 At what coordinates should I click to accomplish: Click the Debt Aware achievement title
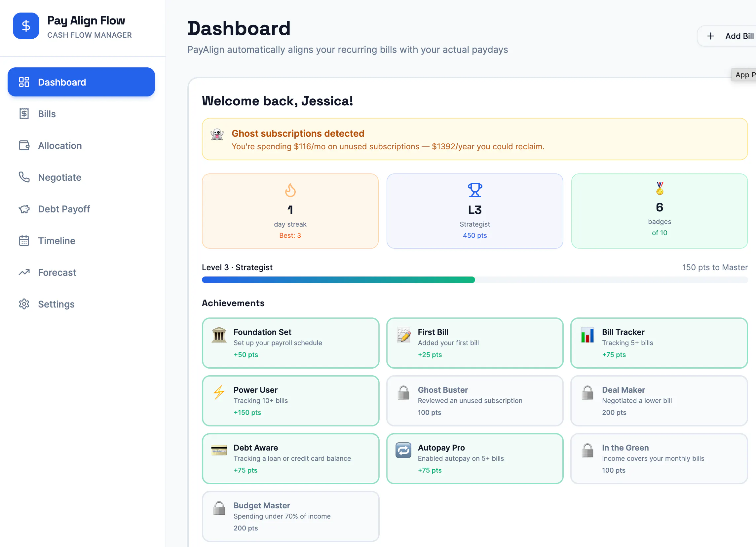click(256, 448)
